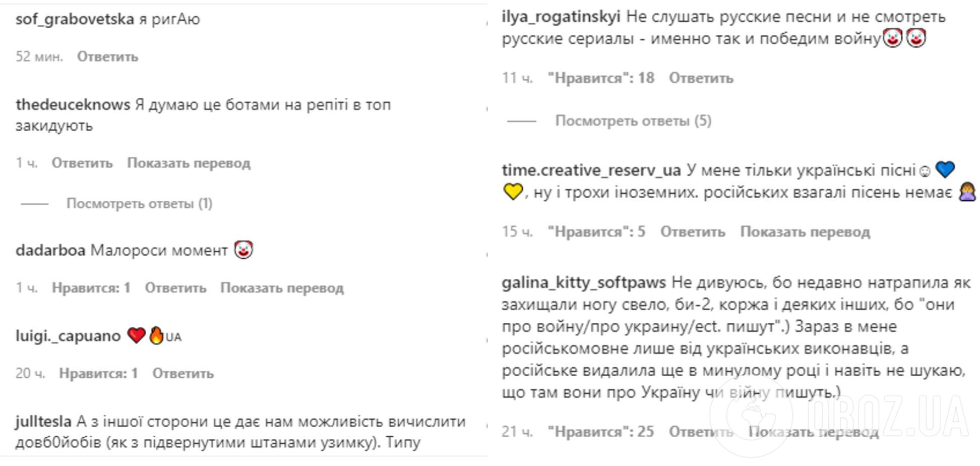View the 5 likes on time.creative_reserv_ua comment
This screenshot has width=980, height=466.
tap(596, 232)
